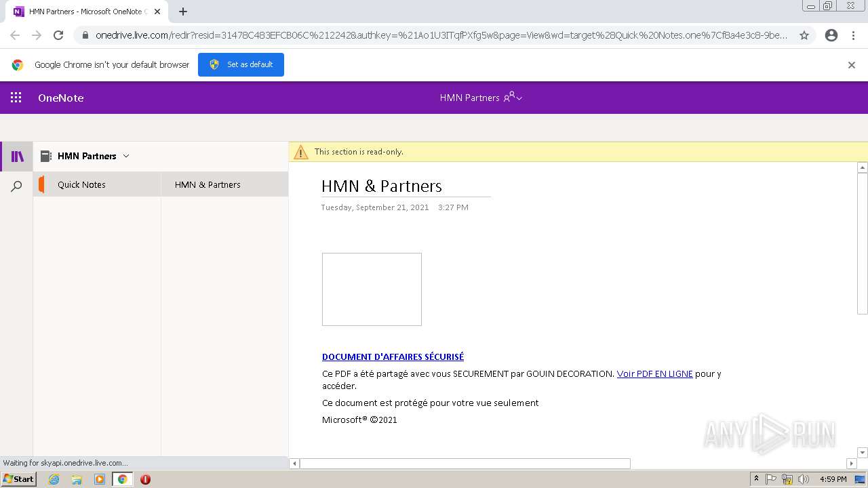
Task: Click the show desktop tray icon
Action: tap(860, 479)
